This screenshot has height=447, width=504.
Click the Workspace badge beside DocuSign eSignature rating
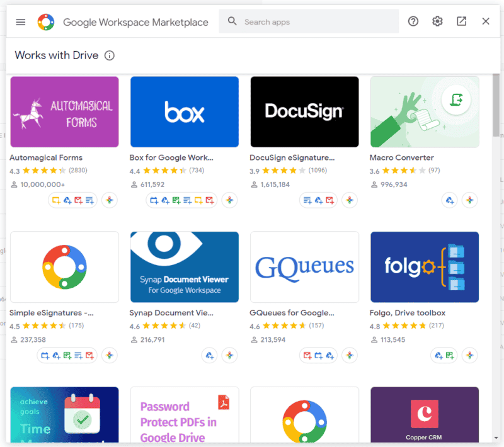click(350, 200)
